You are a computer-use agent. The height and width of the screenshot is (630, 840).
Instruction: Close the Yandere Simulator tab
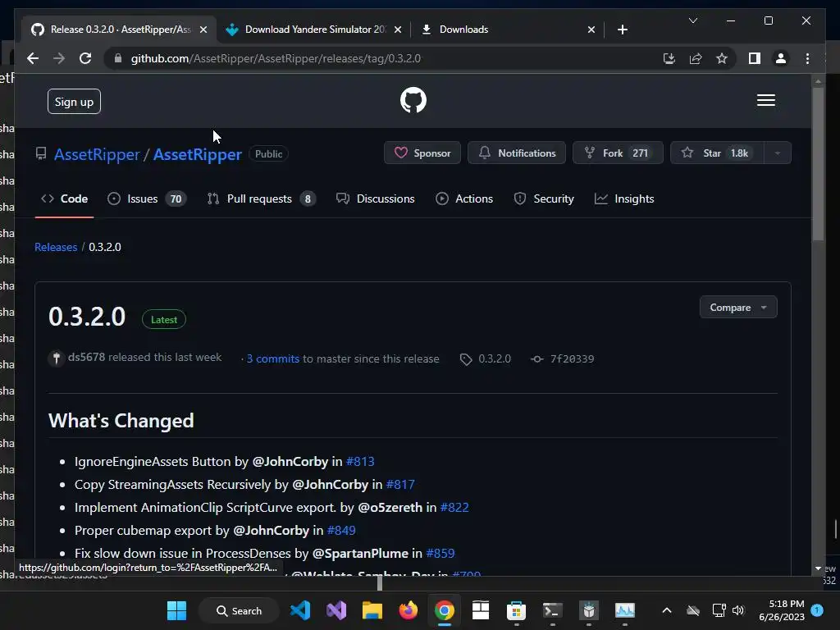[398, 30]
